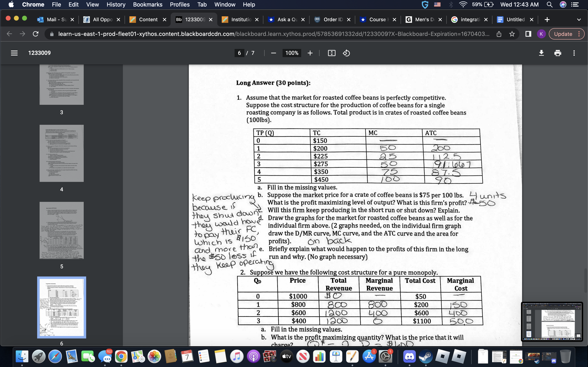The width and height of the screenshot is (588, 367).
Task: Open the PDF viewer more actions menu
Action: pos(574,53)
